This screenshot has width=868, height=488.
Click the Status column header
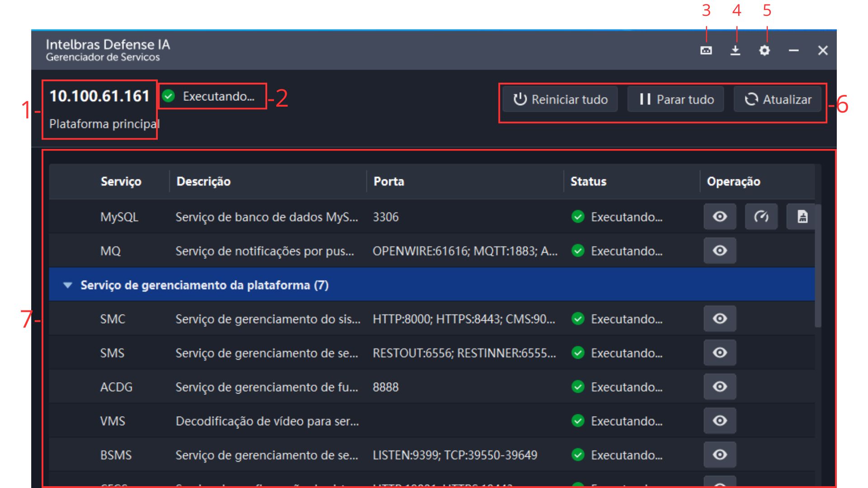tap(588, 182)
